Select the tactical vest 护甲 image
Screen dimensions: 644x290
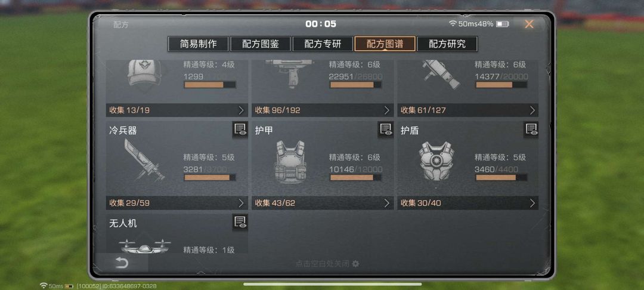[x=290, y=162]
